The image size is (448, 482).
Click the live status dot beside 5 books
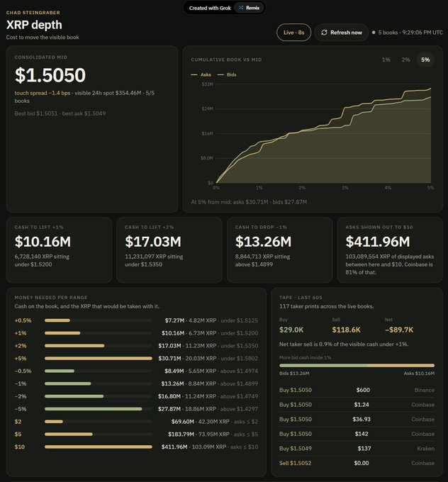tap(374, 33)
